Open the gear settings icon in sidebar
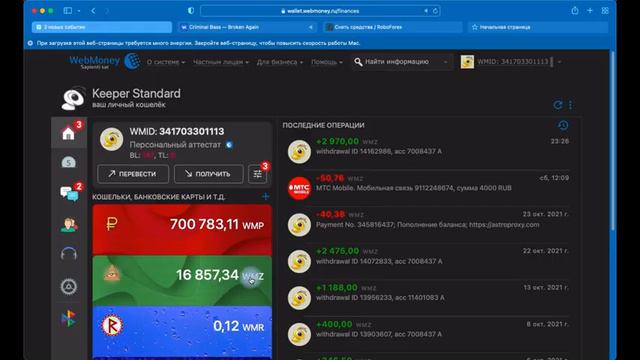This screenshot has height=360, width=640. pos(69,287)
